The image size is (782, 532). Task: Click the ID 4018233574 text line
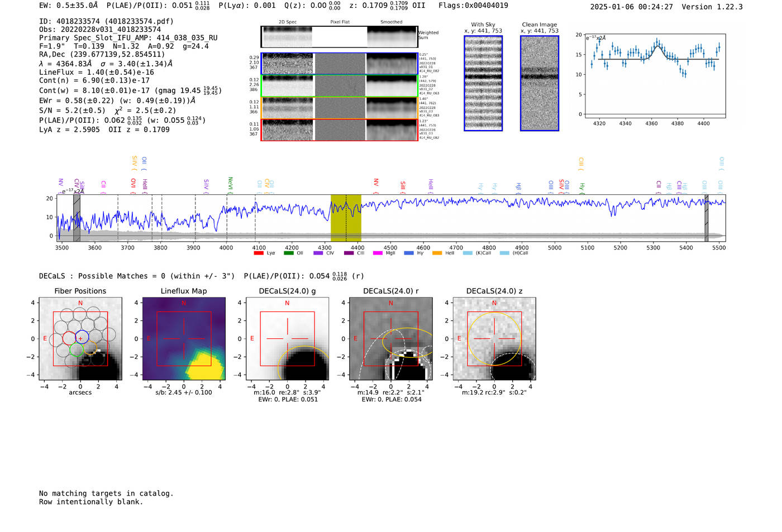point(106,21)
